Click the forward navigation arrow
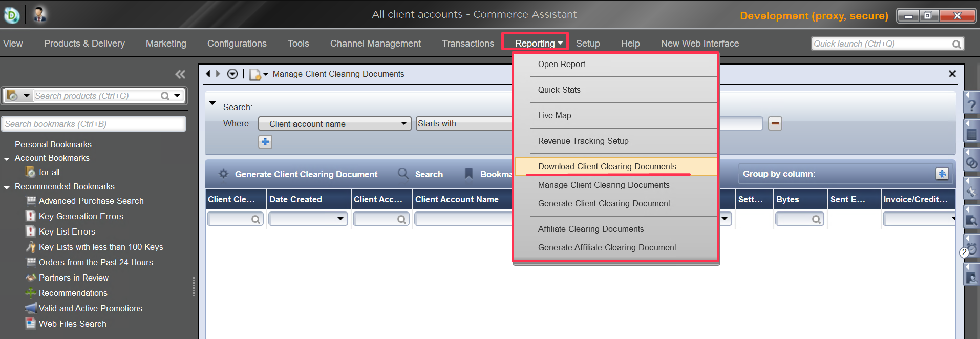Screen dimensions: 980x339 pos(218,74)
